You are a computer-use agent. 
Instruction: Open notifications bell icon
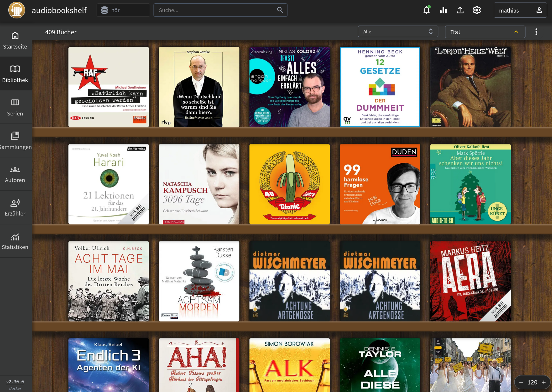(x=426, y=10)
